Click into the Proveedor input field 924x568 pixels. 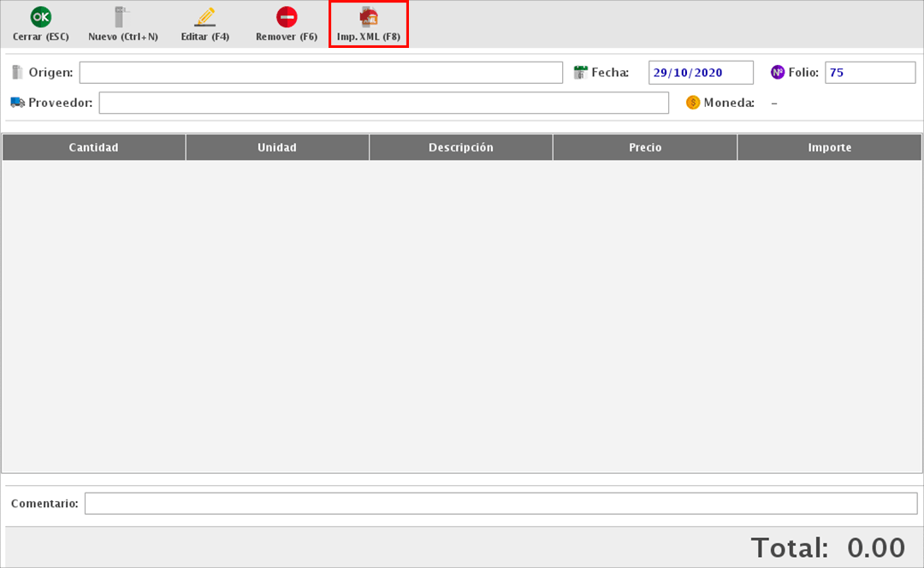point(383,103)
